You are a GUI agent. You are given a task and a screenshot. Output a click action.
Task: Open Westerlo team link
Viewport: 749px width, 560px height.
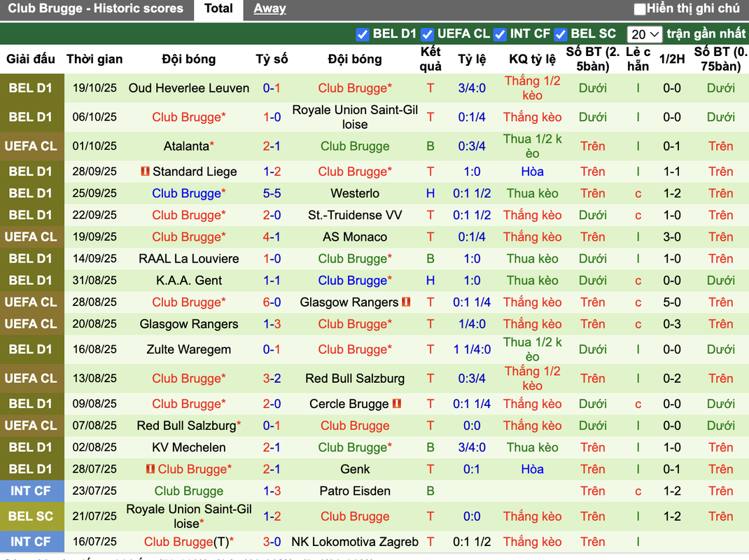tap(355, 193)
